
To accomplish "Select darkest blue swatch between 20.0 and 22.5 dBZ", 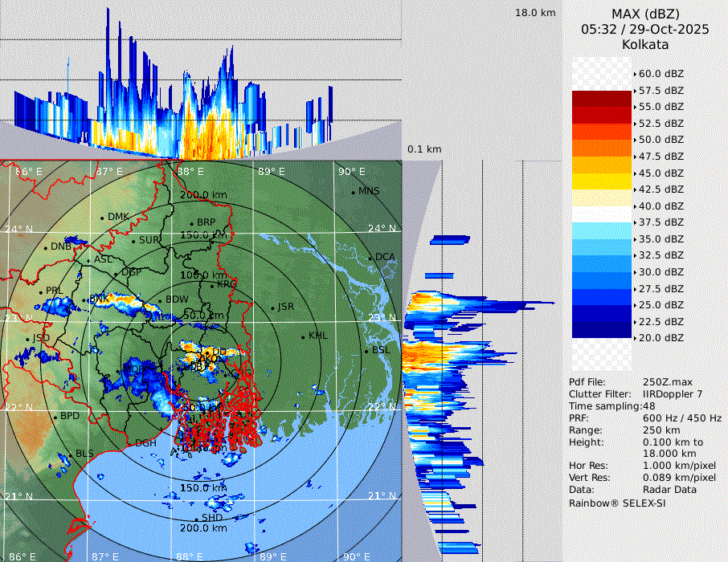I will point(601,330).
